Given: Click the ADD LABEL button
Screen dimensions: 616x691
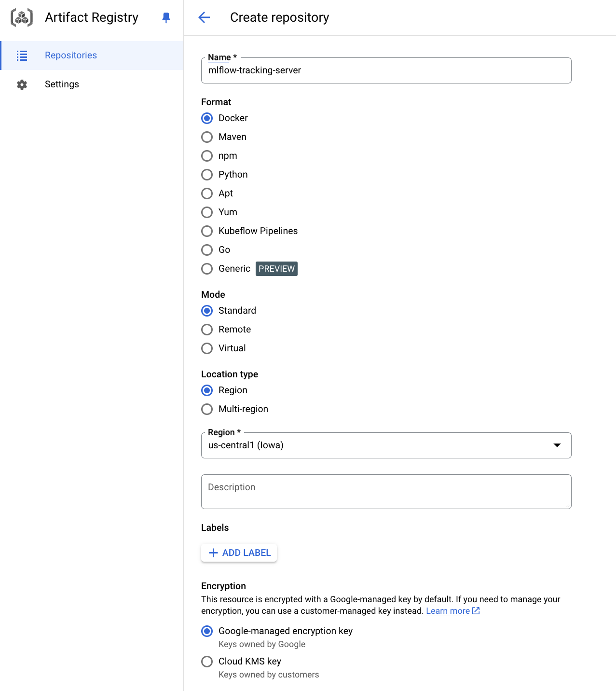Looking at the screenshot, I should (239, 553).
